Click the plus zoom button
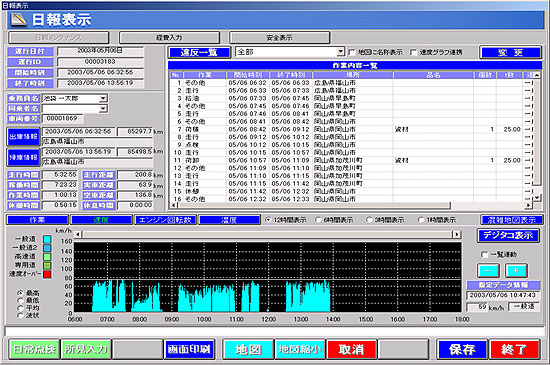 [516, 270]
